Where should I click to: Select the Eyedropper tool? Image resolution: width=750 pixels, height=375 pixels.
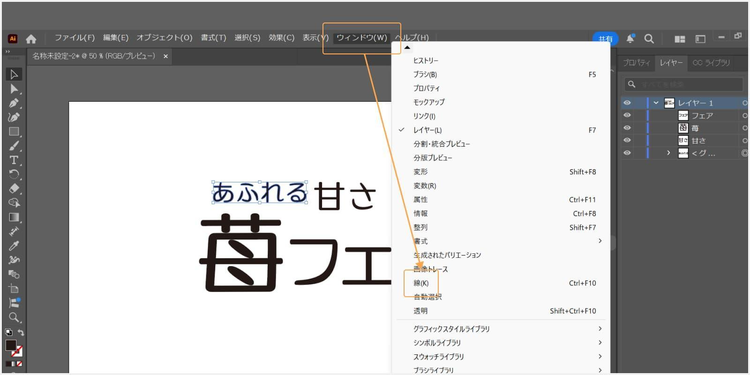pos(14,246)
